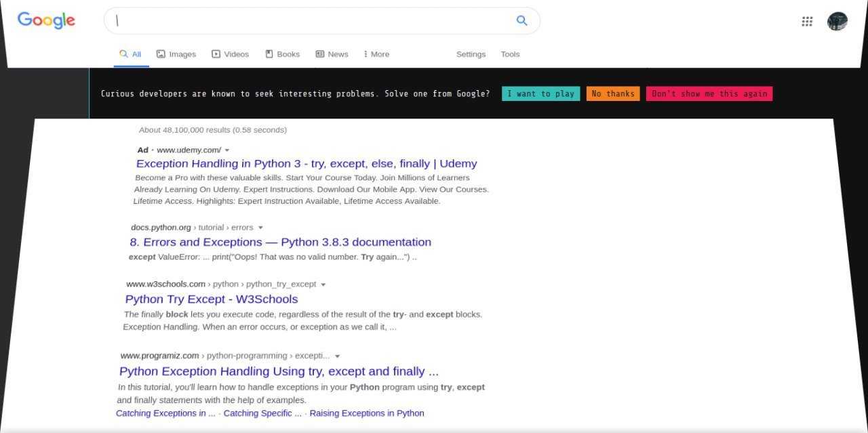Viewport: 868px width, 433px height.
Task: Open search Tools
Action: (510, 54)
